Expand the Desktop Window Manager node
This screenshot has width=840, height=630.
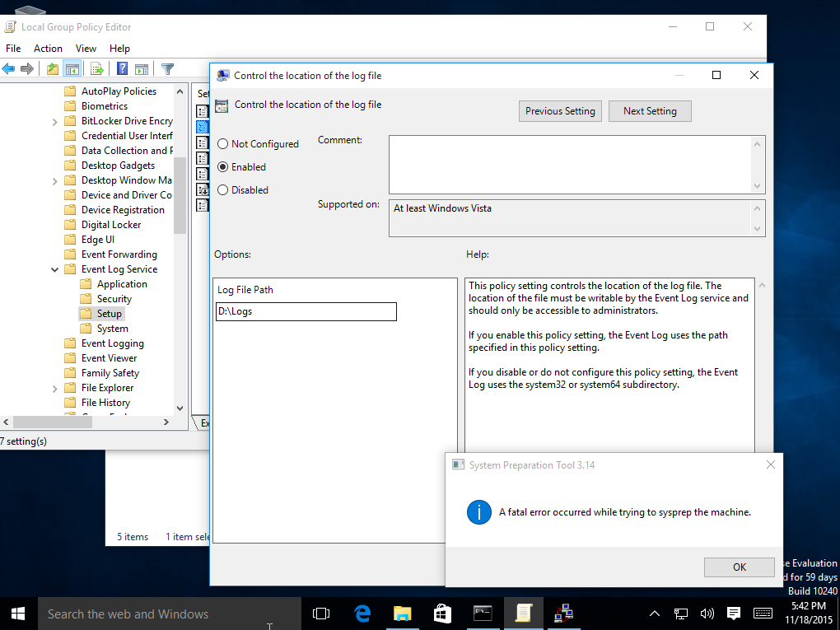pyautogui.click(x=54, y=181)
